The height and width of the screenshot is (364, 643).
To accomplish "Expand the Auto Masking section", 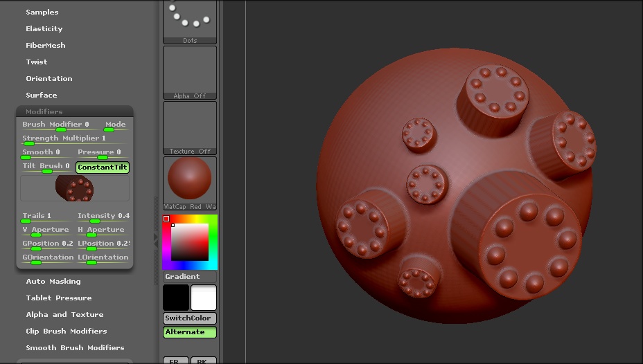I will pos(53,281).
